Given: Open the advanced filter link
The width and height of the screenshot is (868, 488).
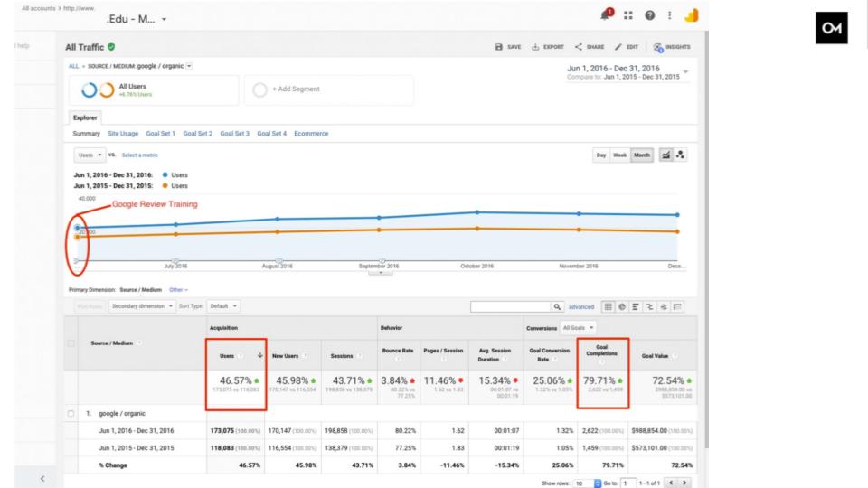Looking at the screenshot, I should (581, 306).
